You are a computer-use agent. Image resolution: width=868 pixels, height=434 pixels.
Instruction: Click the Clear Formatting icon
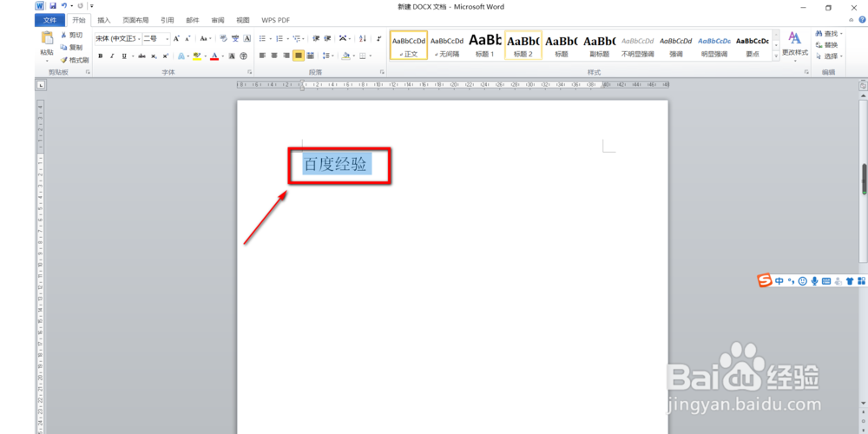pos(223,39)
